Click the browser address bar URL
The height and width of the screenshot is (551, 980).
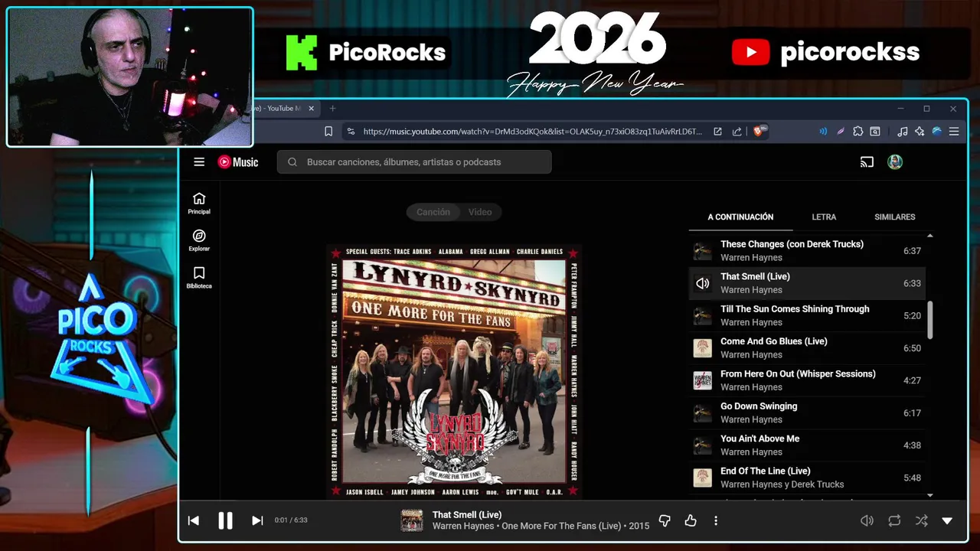click(532, 132)
